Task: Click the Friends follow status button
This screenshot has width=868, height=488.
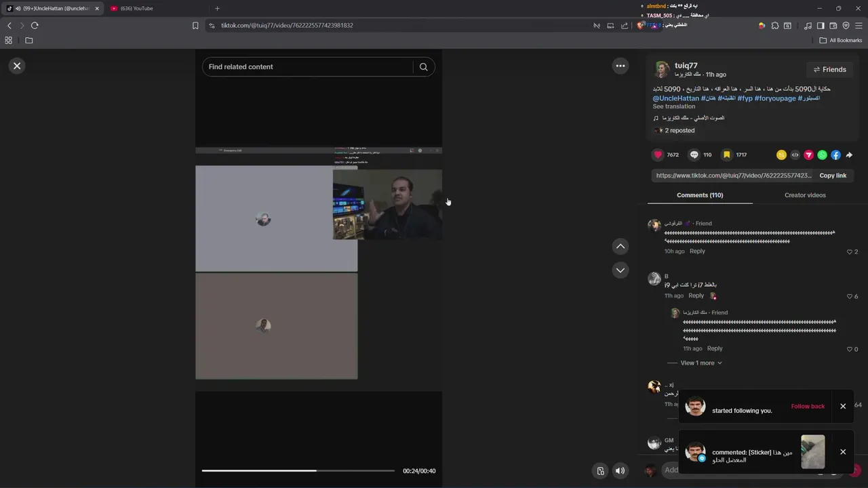Action: point(829,69)
